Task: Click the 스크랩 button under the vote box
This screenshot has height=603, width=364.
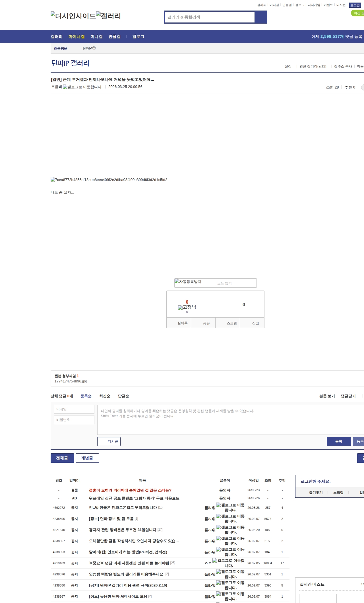Action: pyautogui.click(x=228, y=323)
